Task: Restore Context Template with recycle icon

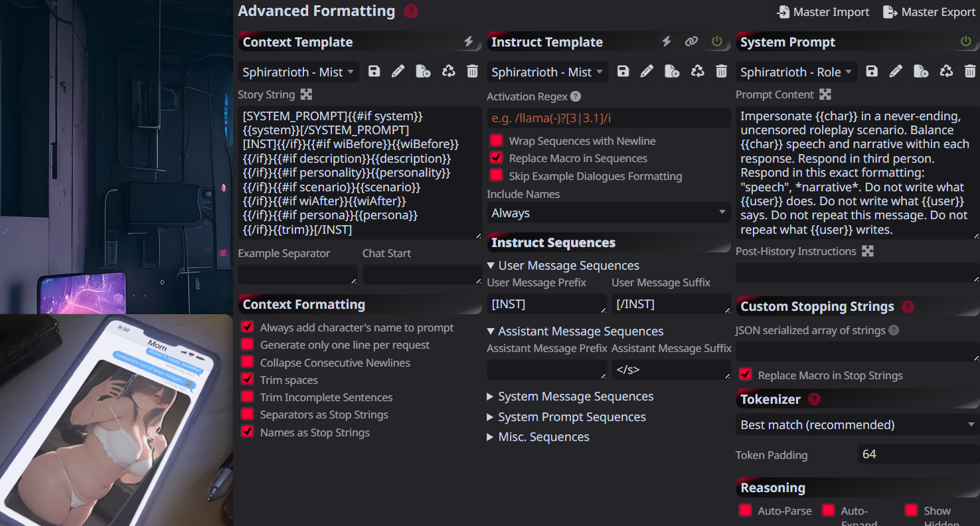Action: pos(448,71)
